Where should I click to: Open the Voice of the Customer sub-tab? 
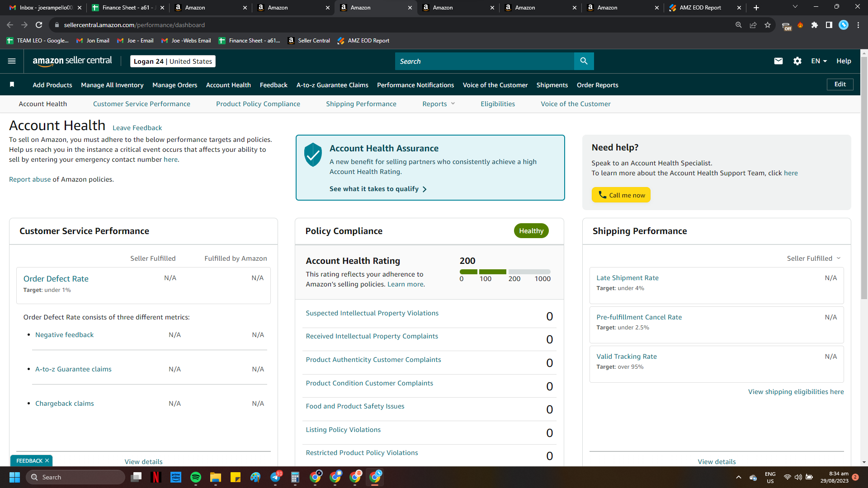[576, 104]
